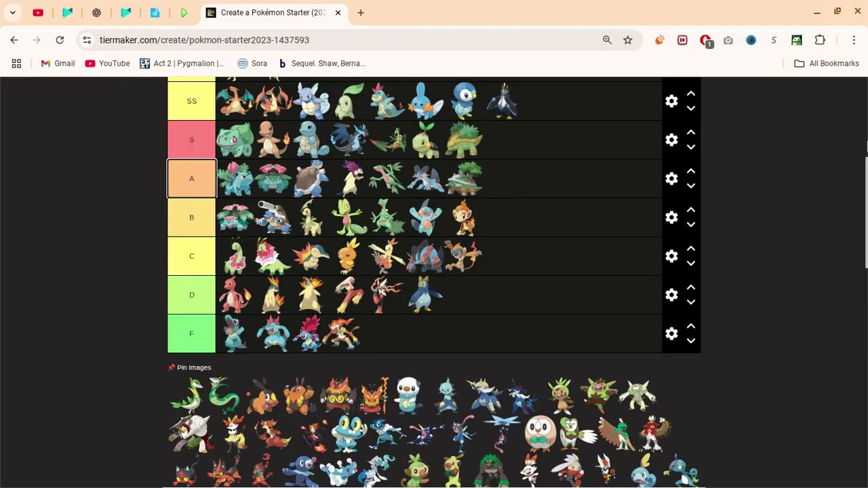This screenshot has height=488, width=868.
Task: Open settings gear for the B tier row
Action: point(671,217)
